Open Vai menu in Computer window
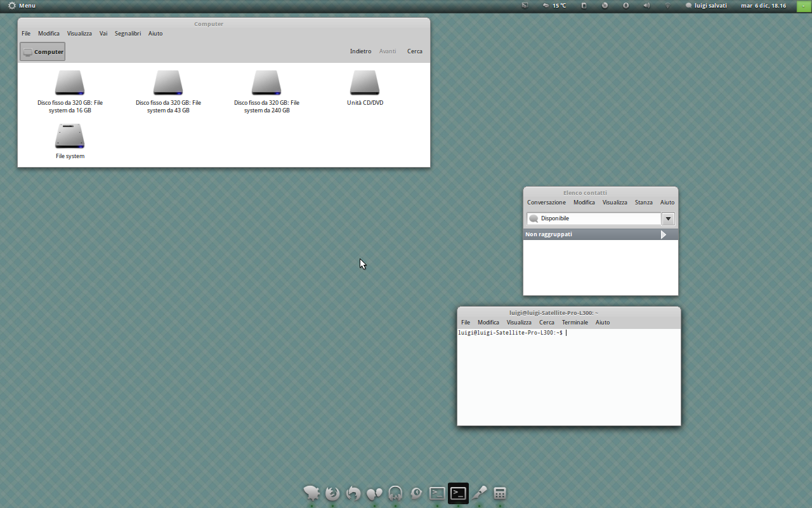Screen dimensions: 812x508 pyautogui.click(x=103, y=34)
